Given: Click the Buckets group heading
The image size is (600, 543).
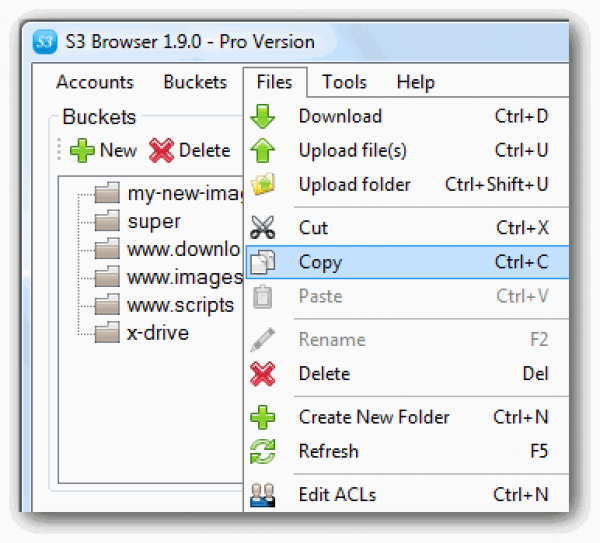Looking at the screenshot, I should pyautogui.click(x=99, y=117).
